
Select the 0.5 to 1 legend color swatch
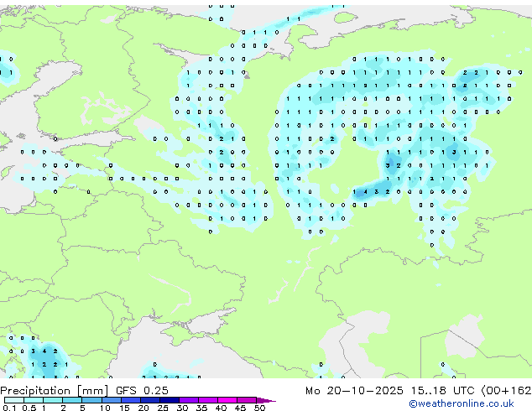34,400
